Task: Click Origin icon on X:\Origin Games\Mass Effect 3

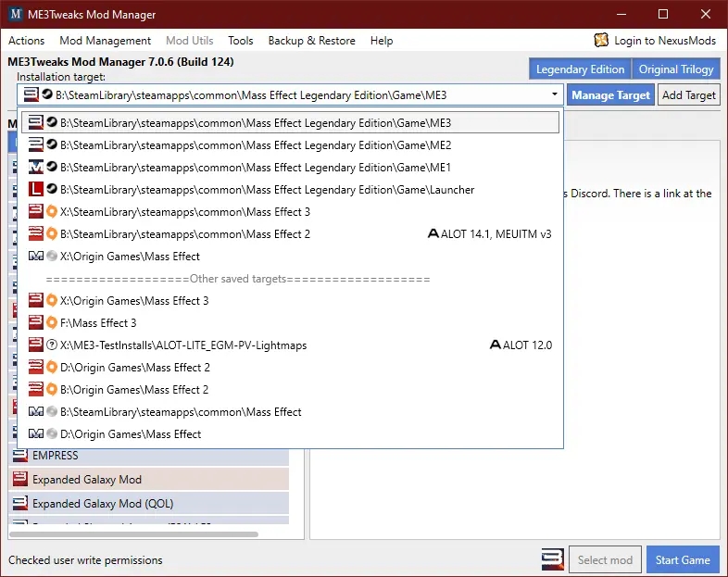Action: tap(52, 300)
